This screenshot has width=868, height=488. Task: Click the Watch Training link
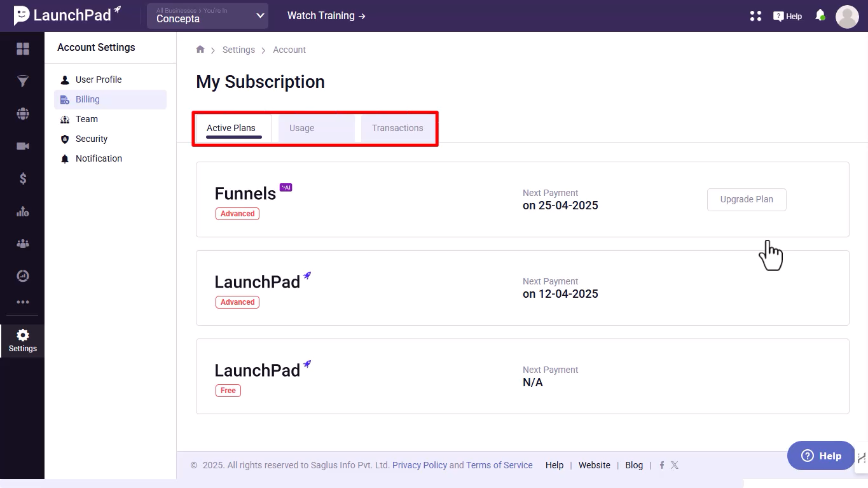point(326,16)
